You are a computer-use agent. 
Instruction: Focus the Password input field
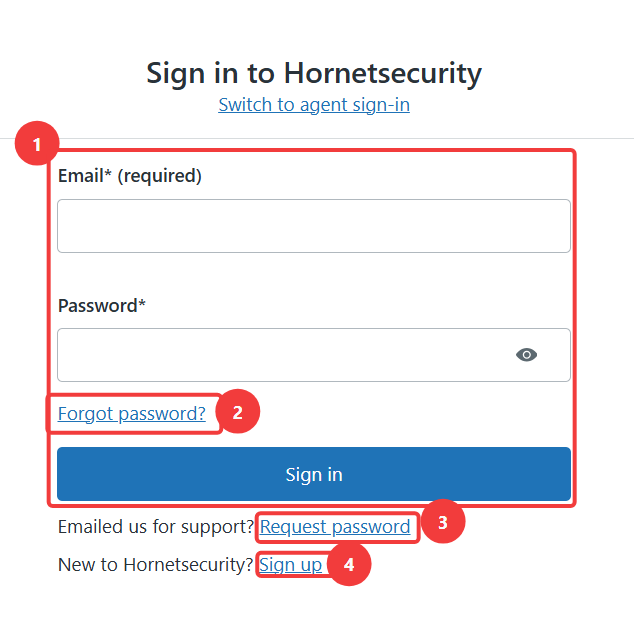tap(314, 355)
